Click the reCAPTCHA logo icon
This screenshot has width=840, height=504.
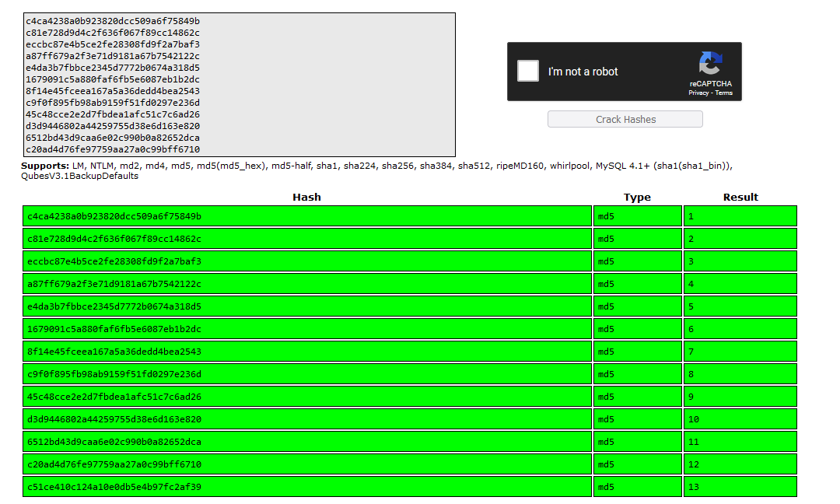tap(710, 63)
